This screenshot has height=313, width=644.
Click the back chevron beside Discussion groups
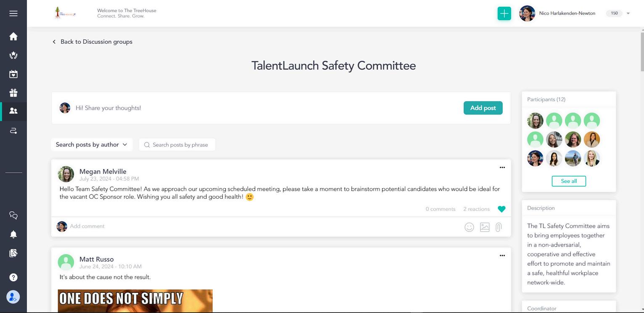click(54, 42)
